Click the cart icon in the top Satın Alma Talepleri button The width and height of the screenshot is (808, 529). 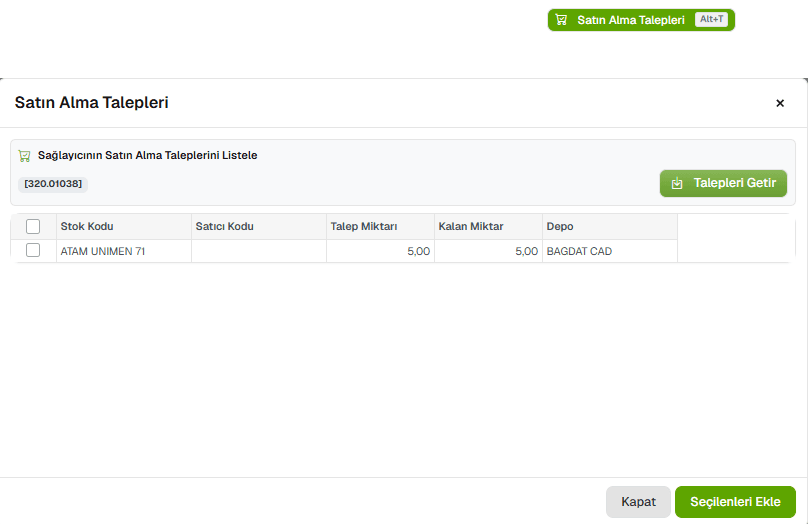tap(561, 20)
